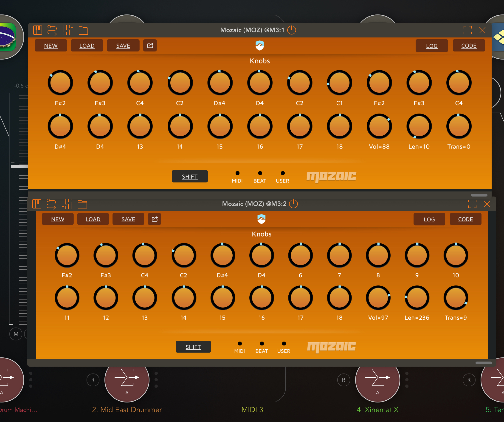Click knob 11 in Mozaic @M3:2
This screenshot has width=504, height=422.
[x=67, y=298]
